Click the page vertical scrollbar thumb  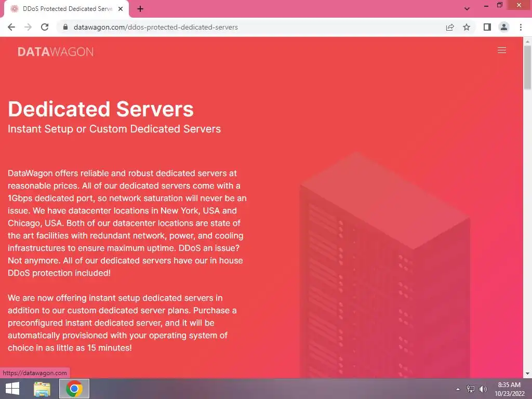[527, 68]
